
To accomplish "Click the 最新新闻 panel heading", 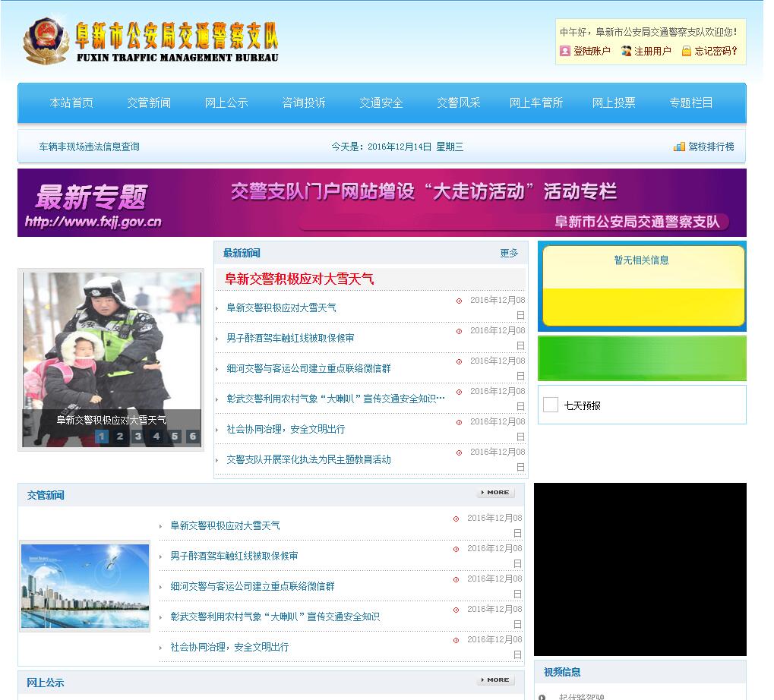I will [242, 253].
